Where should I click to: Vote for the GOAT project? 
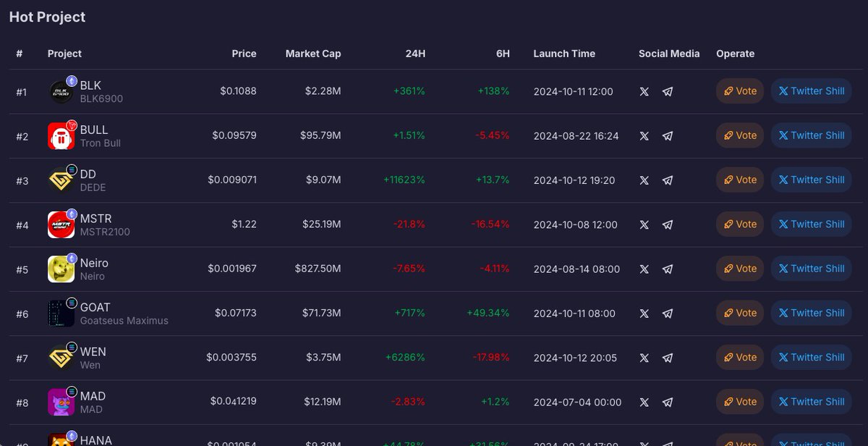point(740,313)
